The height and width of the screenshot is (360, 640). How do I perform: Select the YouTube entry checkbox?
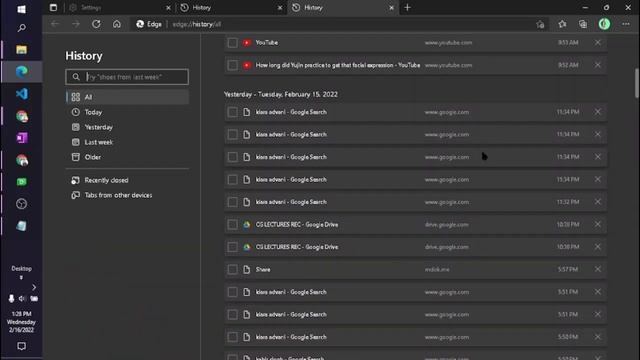[x=232, y=42]
